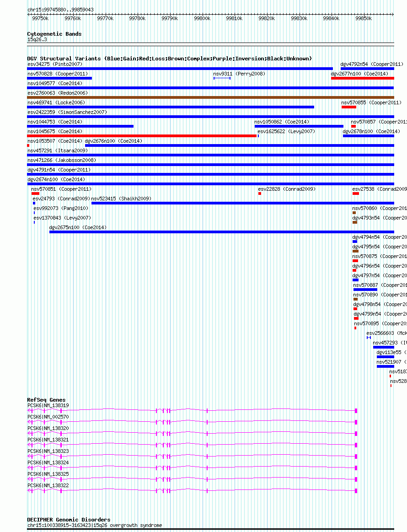
Task: Select dgv4791n54 (Cooper2011) label
Action: click(59, 170)
